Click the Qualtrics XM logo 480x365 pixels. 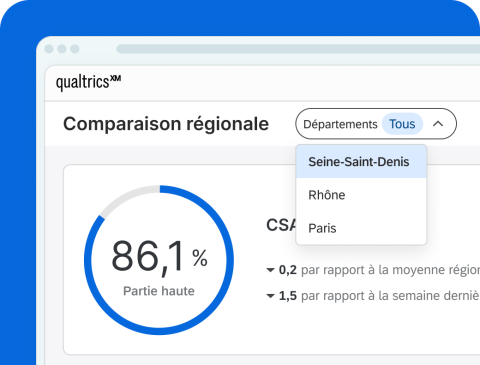[88, 82]
